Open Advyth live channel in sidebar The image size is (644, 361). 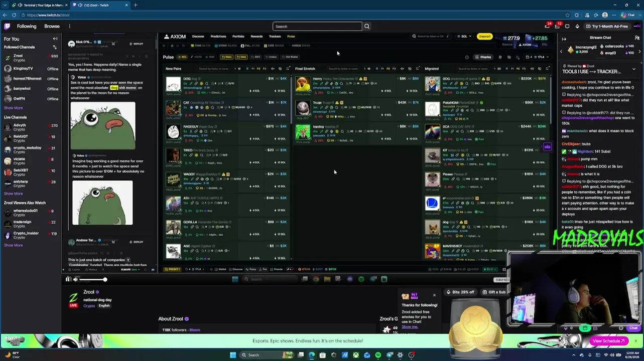[30, 127]
